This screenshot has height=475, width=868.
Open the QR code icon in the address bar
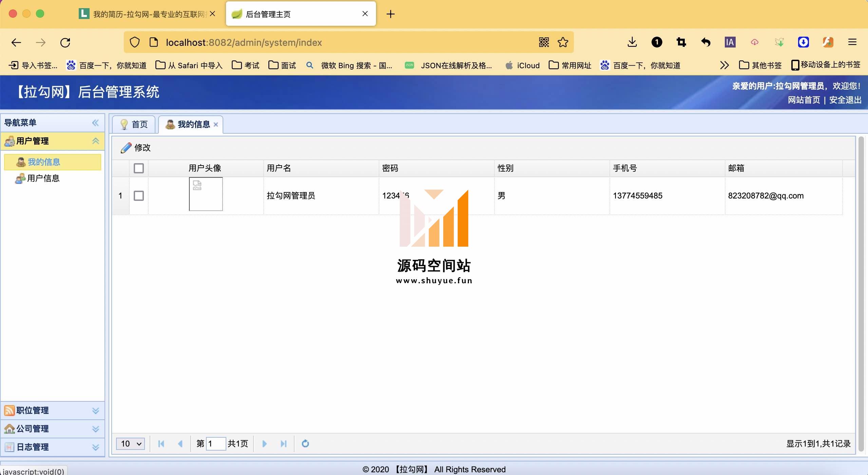[x=544, y=42]
